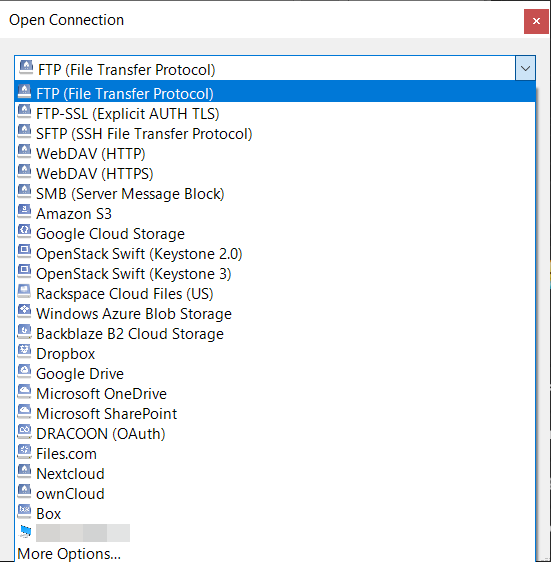Click the Windows Azure Blob Storage icon
Viewport: 551px width, 562px height.
point(24,311)
